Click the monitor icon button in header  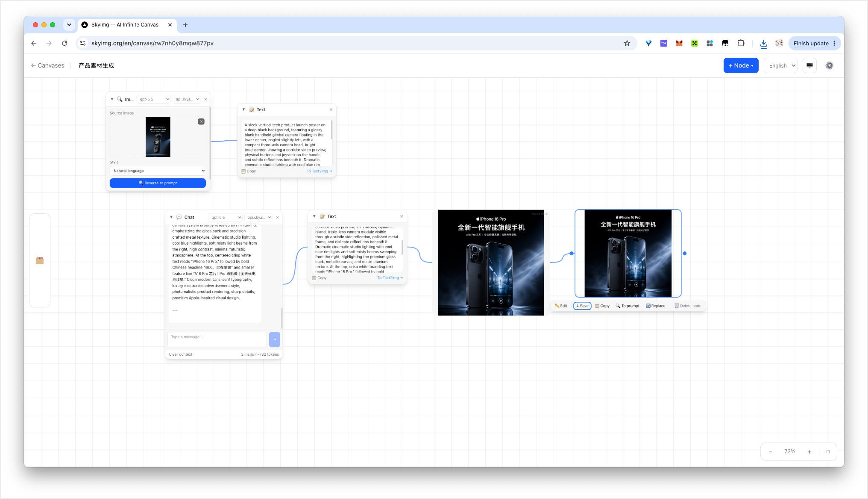click(809, 65)
